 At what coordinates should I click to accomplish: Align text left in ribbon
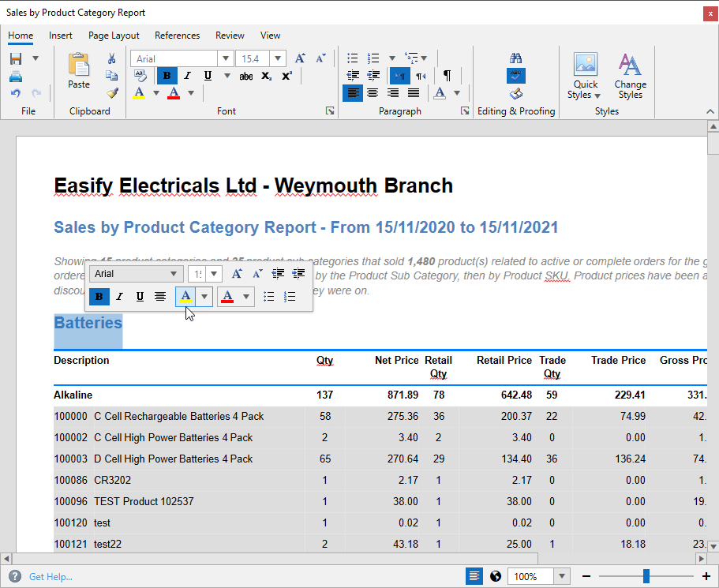point(353,93)
